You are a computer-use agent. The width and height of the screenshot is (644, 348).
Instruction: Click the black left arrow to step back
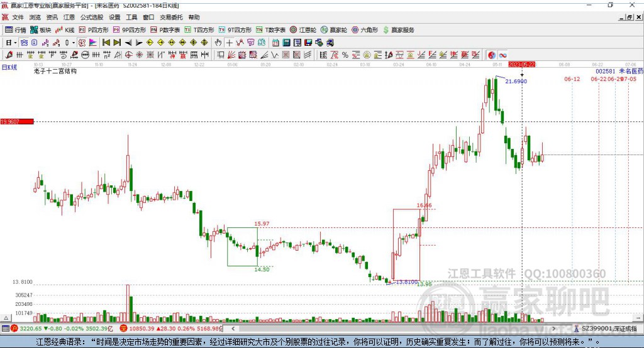click(128, 43)
